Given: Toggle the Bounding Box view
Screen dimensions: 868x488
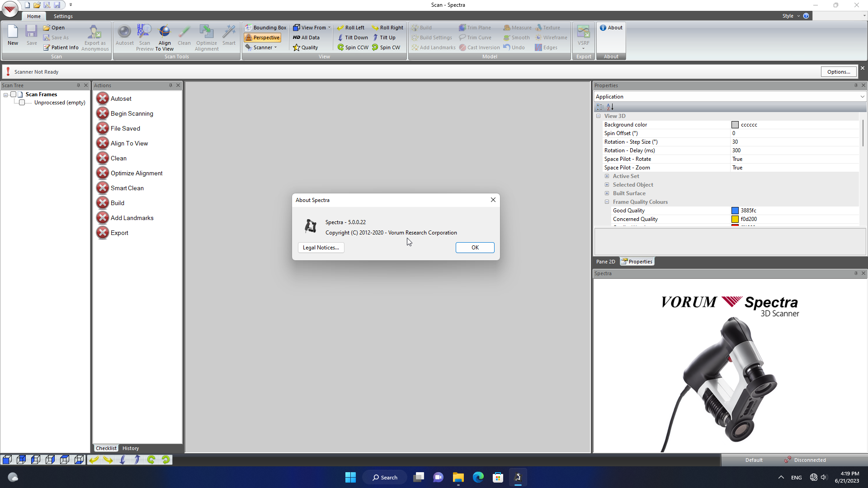Looking at the screenshot, I should click(x=266, y=28).
